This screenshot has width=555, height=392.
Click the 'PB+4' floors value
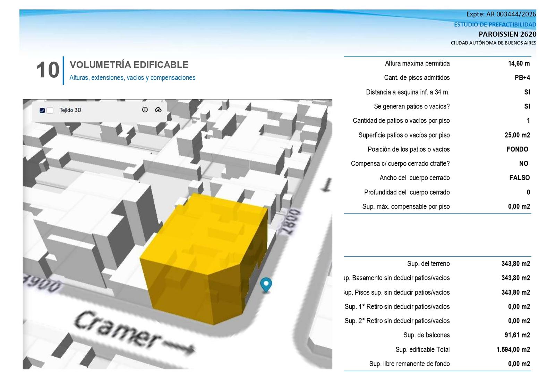point(522,78)
